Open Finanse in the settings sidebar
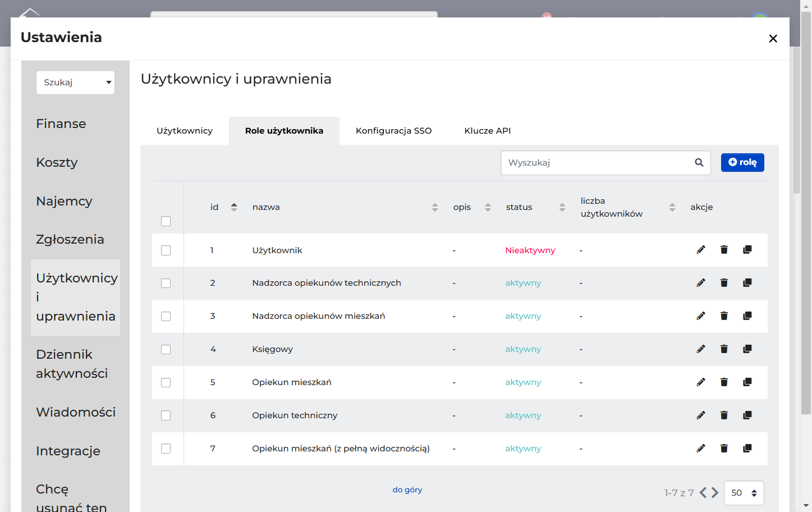The height and width of the screenshot is (512, 812). coord(61,124)
